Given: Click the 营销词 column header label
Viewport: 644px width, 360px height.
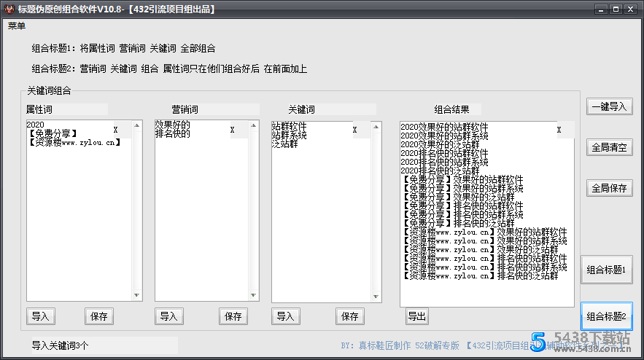Looking at the screenshot, I should tap(185, 109).
